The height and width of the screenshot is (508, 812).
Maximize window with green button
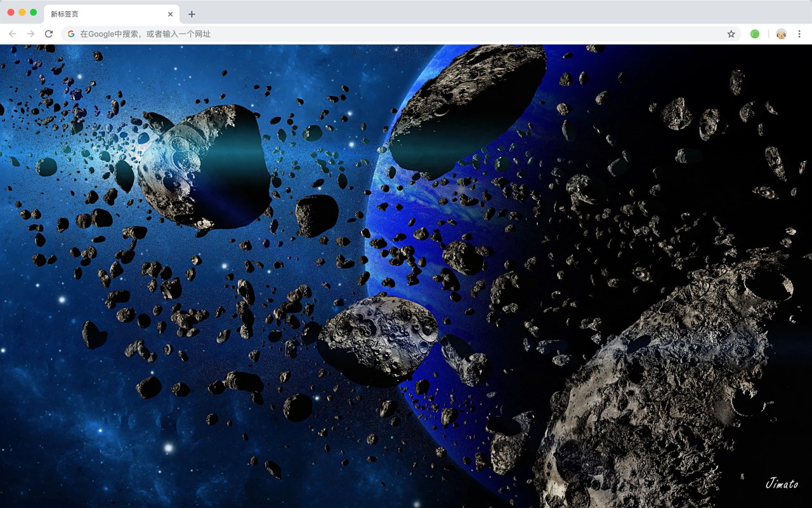(x=34, y=13)
